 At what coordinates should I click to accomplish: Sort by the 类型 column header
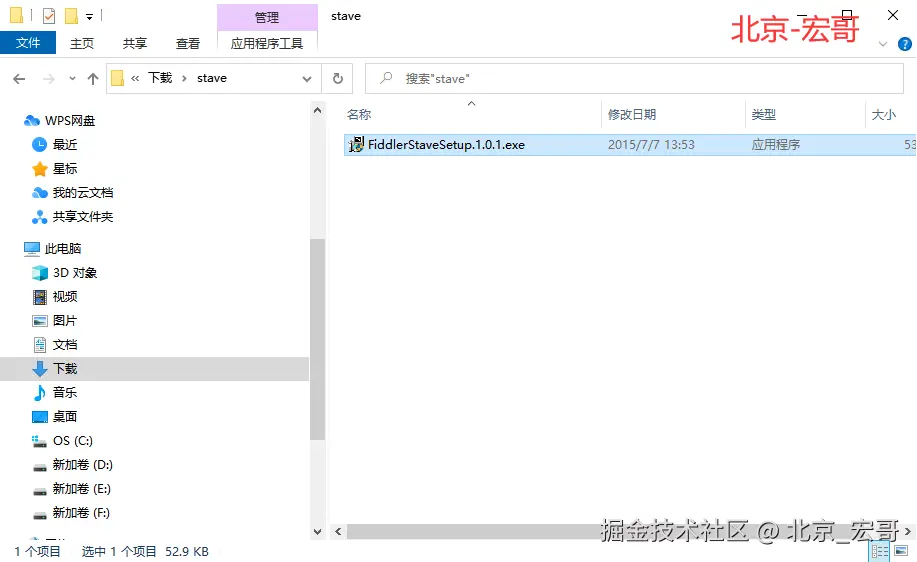tap(763, 115)
